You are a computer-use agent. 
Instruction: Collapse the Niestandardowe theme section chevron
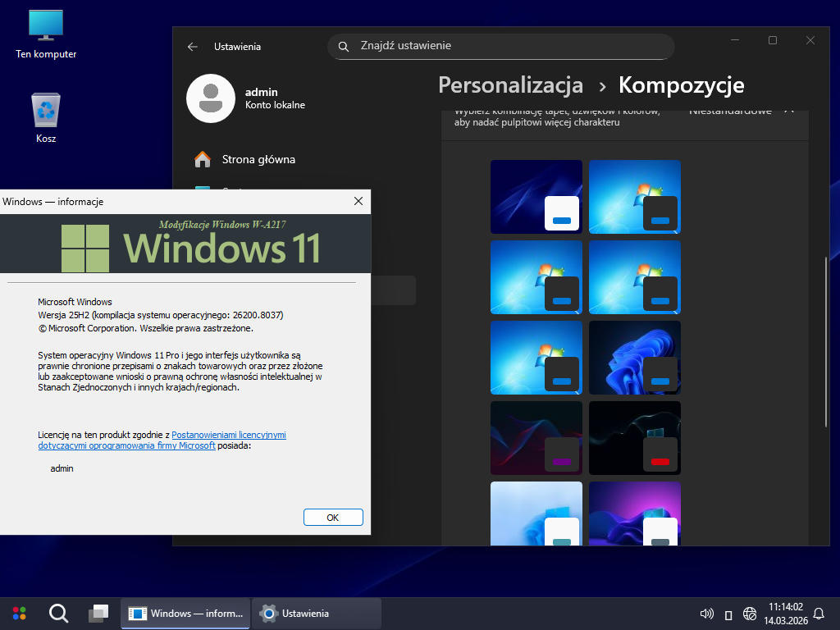point(789,111)
